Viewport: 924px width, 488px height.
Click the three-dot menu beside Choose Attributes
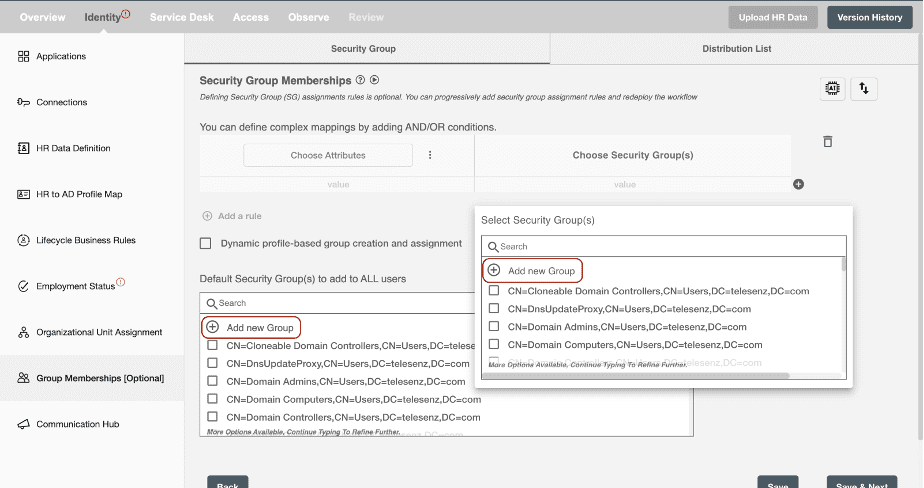coord(430,155)
